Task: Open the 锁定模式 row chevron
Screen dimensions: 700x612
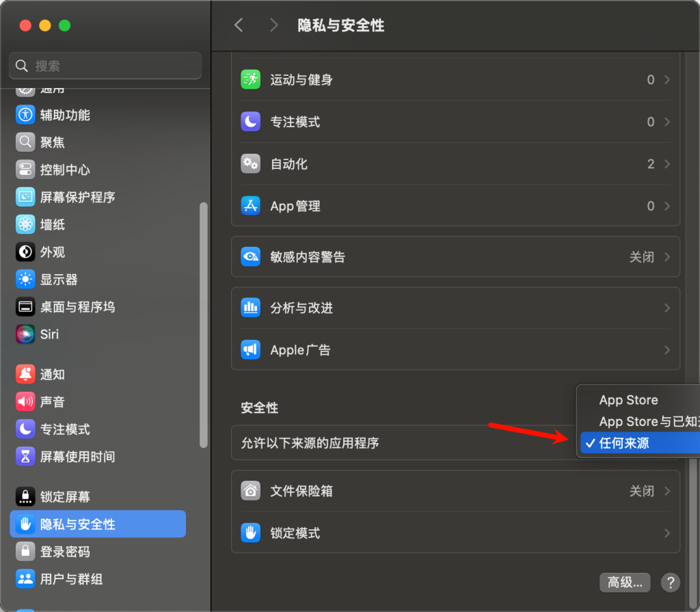Action: point(667,533)
